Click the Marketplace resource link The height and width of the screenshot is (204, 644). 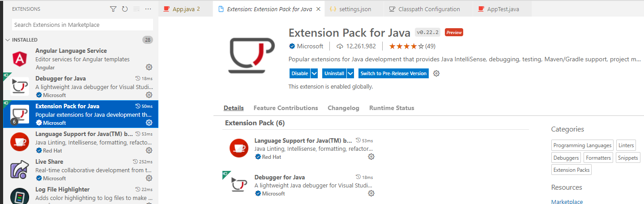click(x=567, y=201)
